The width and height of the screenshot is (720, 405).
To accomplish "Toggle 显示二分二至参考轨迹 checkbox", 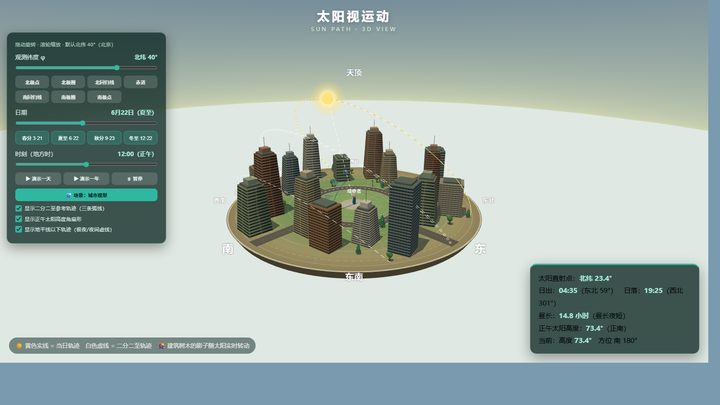I will (19, 208).
